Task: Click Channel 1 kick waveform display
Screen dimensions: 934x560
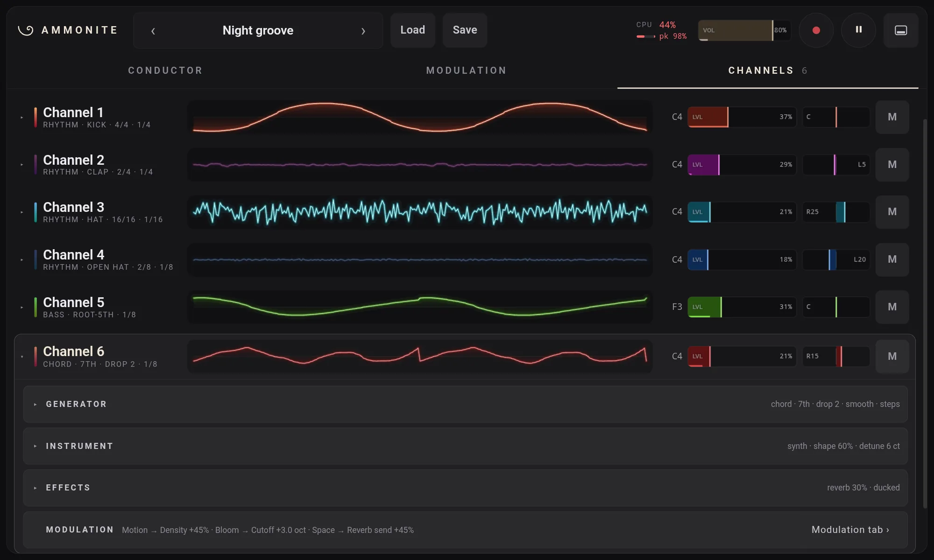Action: click(420, 117)
